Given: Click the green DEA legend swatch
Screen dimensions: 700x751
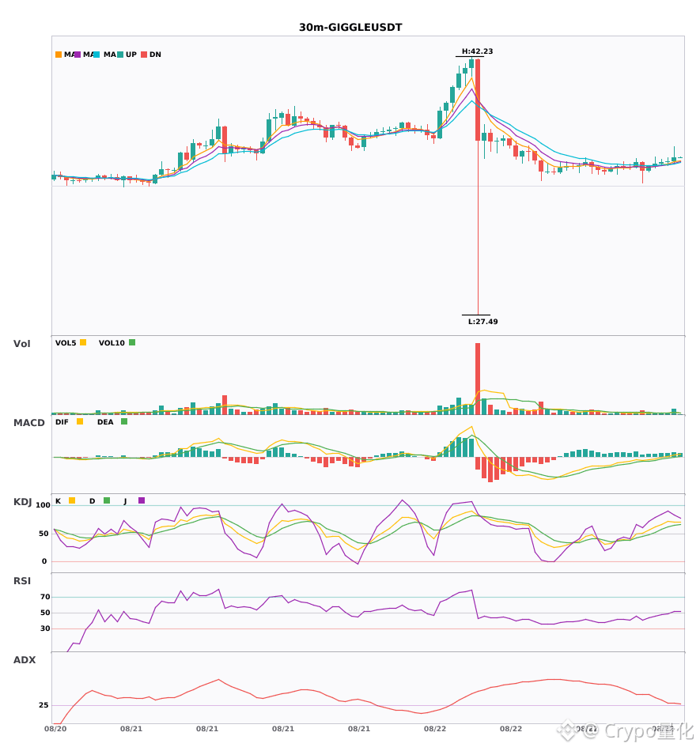Looking at the screenshot, I should point(124,421).
